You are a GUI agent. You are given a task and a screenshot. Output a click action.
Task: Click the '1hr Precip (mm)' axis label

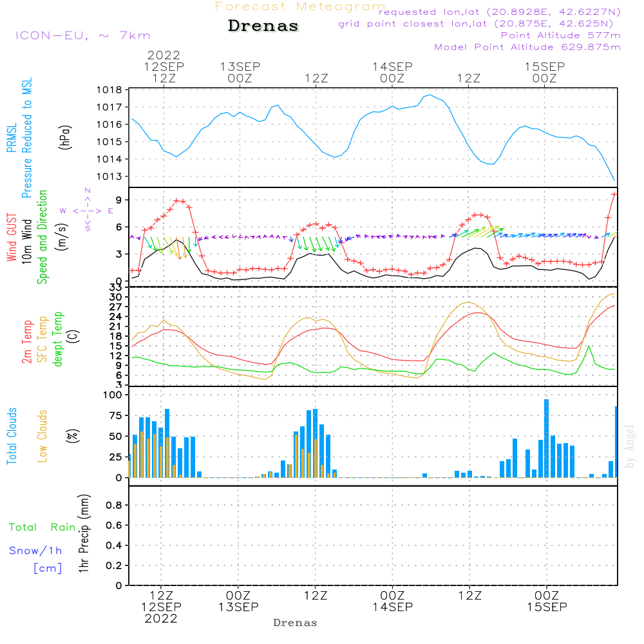tap(84, 533)
